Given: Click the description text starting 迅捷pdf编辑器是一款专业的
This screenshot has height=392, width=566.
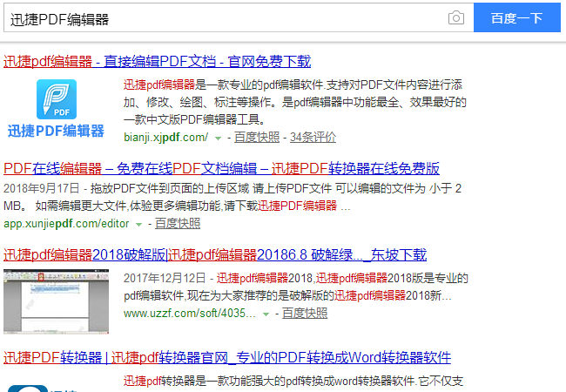Looking at the screenshot, I should click(x=295, y=102).
